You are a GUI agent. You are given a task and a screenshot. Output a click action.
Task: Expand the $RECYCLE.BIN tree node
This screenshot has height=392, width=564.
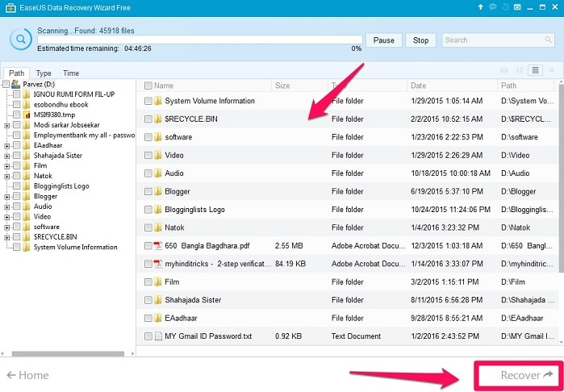6,237
